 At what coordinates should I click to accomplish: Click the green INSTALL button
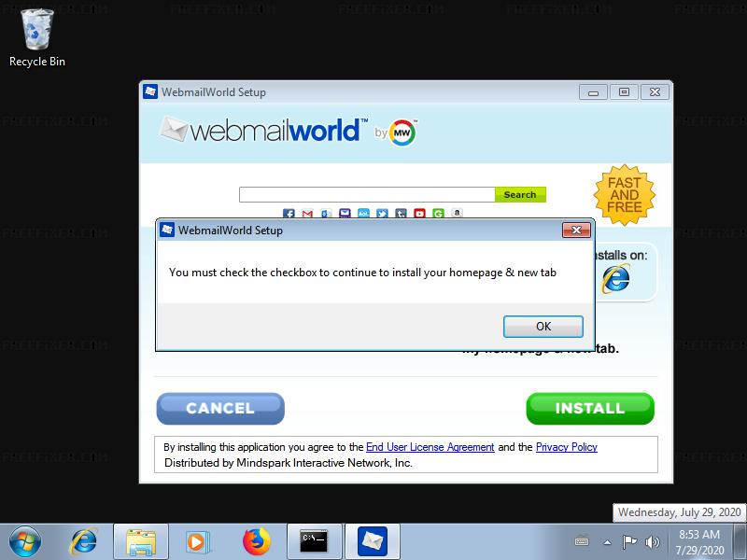[590, 408]
